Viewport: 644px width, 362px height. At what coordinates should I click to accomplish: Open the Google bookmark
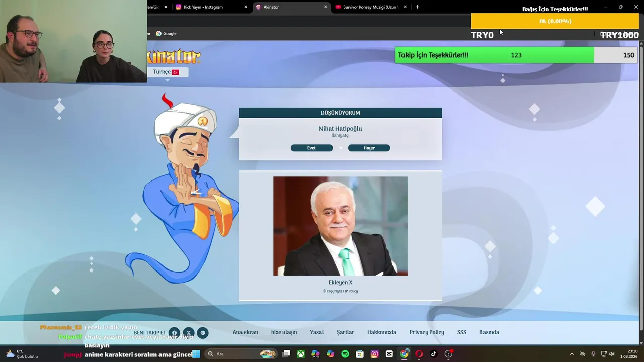pos(166,34)
